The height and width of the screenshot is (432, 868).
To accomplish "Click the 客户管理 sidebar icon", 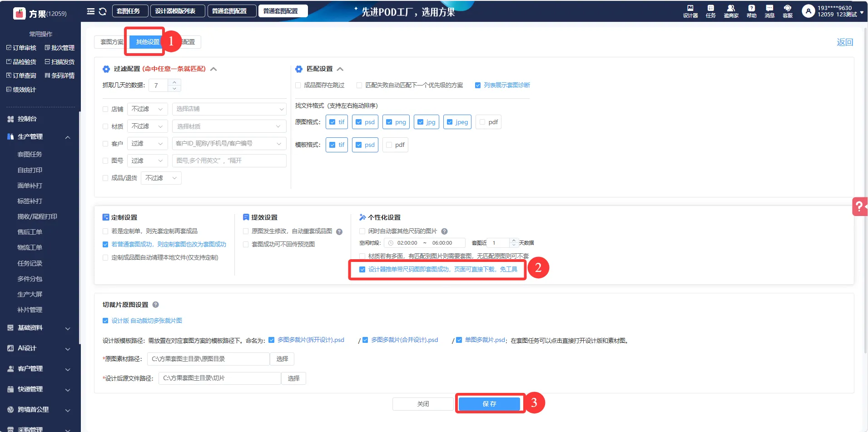I will pos(10,369).
